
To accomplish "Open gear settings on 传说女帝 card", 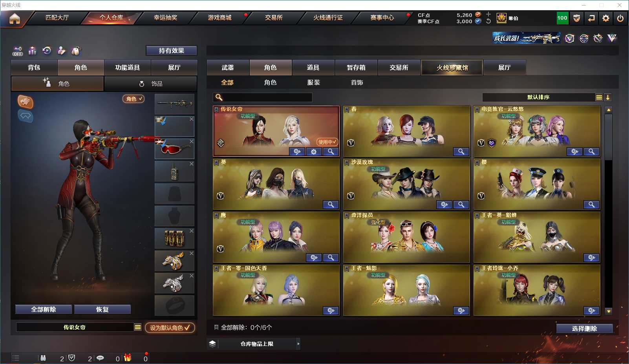I will (314, 152).
